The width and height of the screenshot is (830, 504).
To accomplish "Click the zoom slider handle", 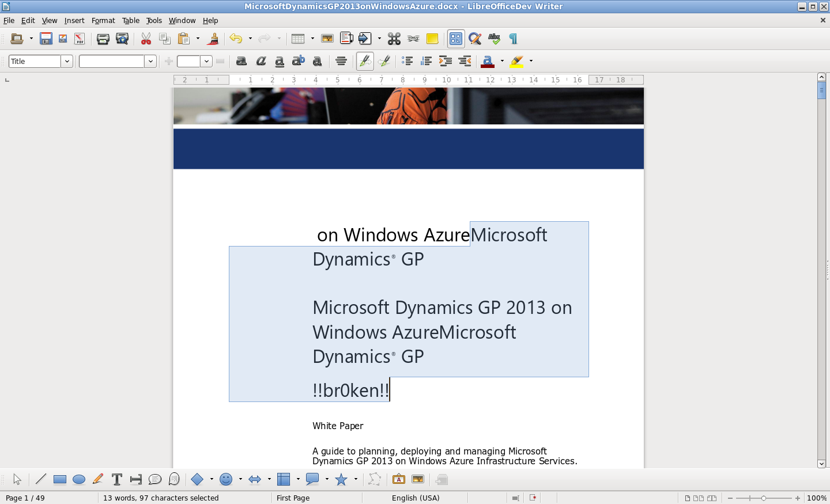I will tap(764, 498).
